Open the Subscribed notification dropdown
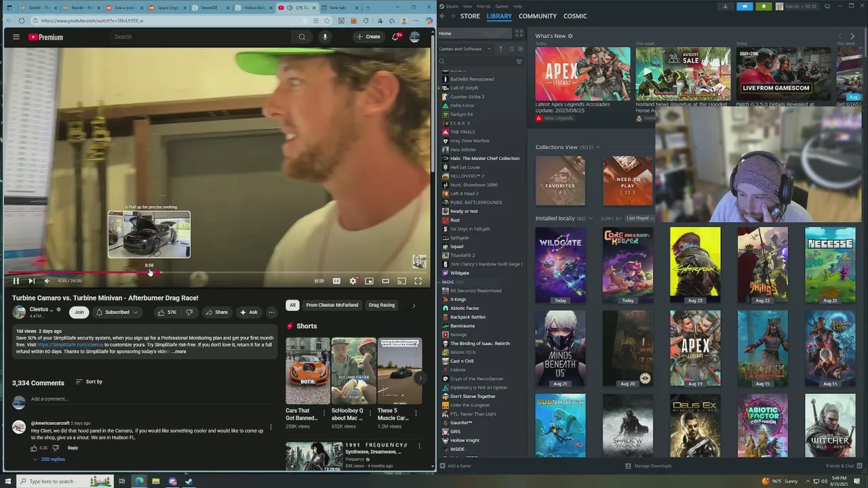The image size is (868, 488). 117,312
